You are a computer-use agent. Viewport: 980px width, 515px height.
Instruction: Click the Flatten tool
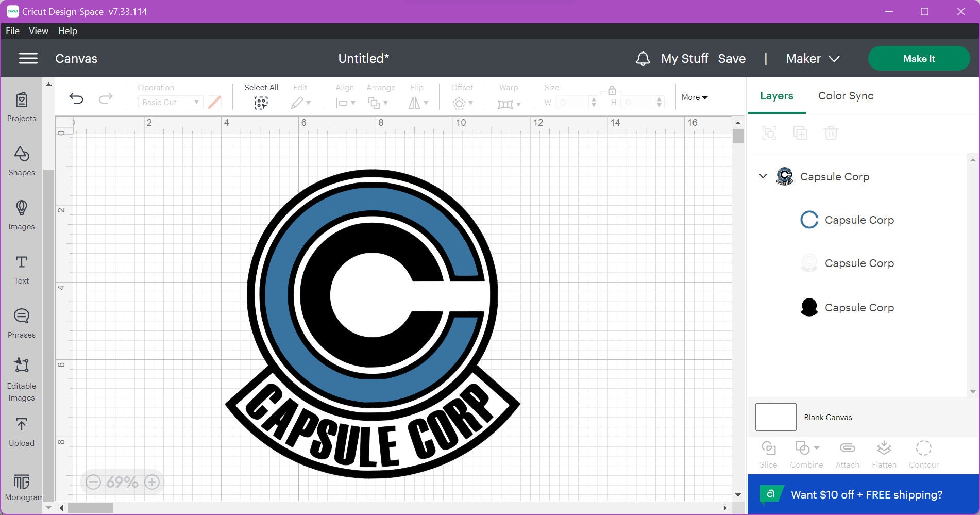pos(884,453)
